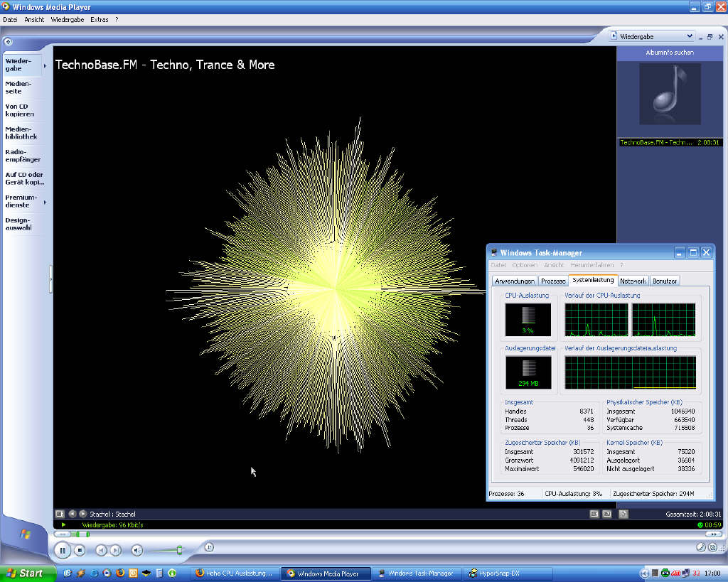This screenshot has width=728, height=582.
Task: Open the Optionen menu in Task-Manager
Action: click(525, 265)
